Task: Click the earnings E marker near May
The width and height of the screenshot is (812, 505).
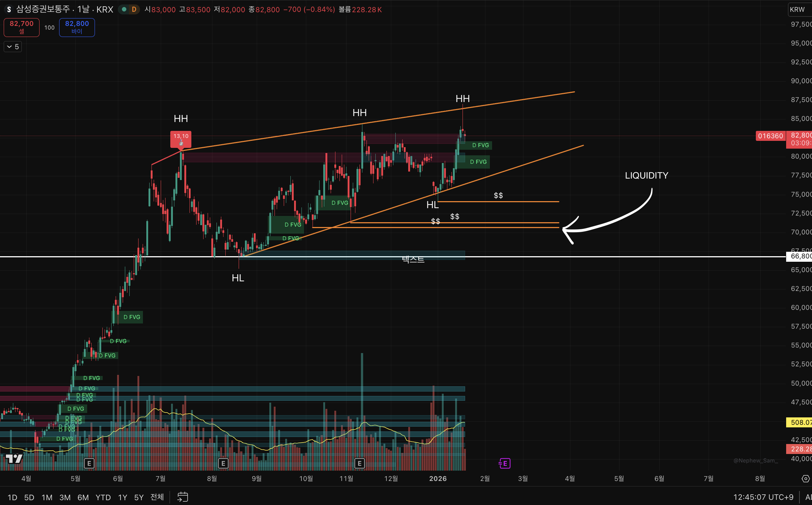Action: [x=89, y=463]
